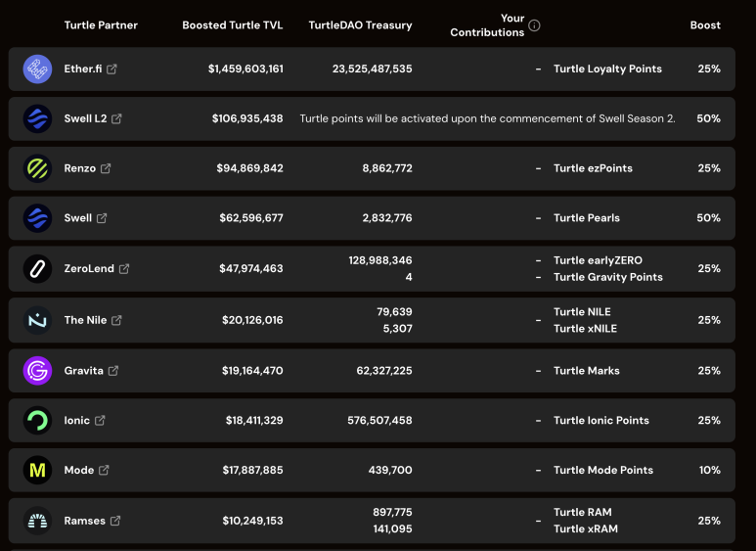Click the Turtle Ionic Points label
756x551 pixels.
click(x=601, y=420)
